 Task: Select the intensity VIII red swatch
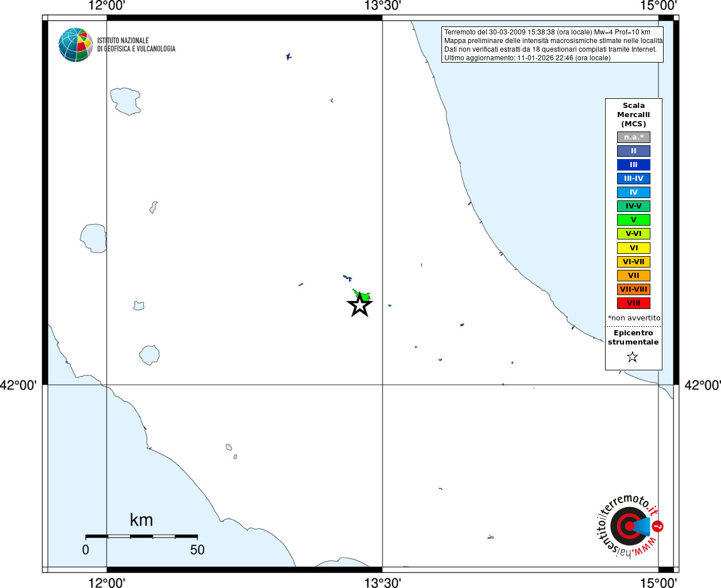(x=634, y=303)
